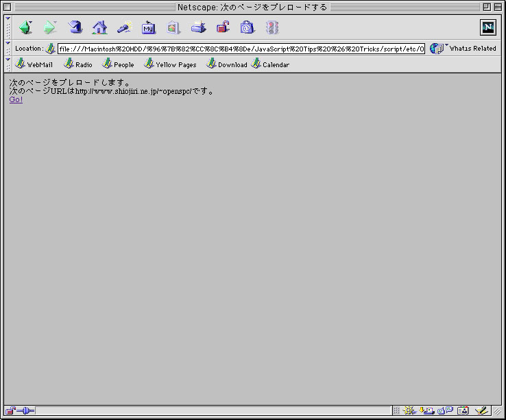The height and width of the screenshot is (420, 506).
Task: Open Security info padlock icon in toolbar
Action: 223,27
